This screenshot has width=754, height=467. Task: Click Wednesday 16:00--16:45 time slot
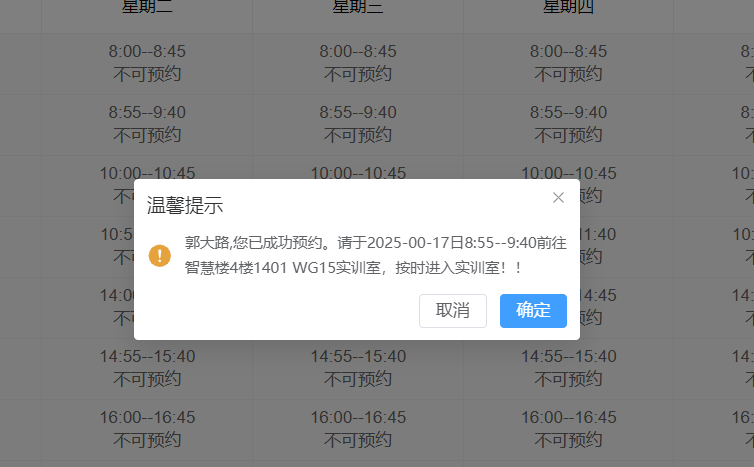tap(358, 428)
